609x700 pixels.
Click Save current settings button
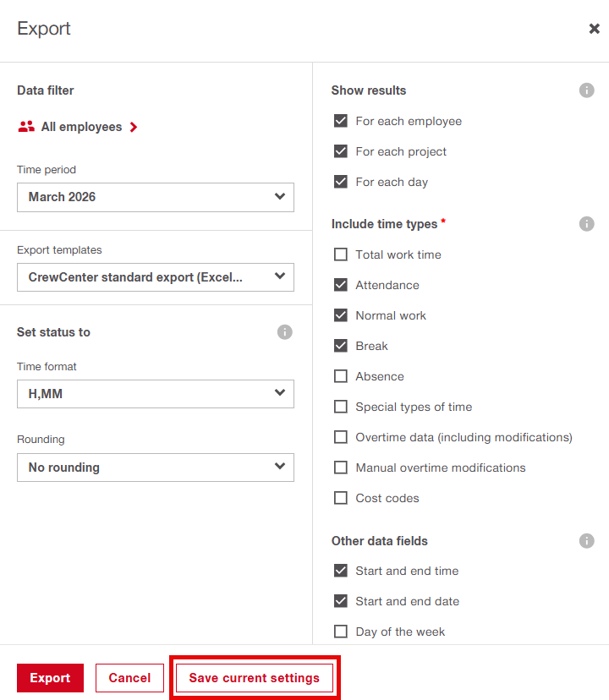tap(255, 678)
